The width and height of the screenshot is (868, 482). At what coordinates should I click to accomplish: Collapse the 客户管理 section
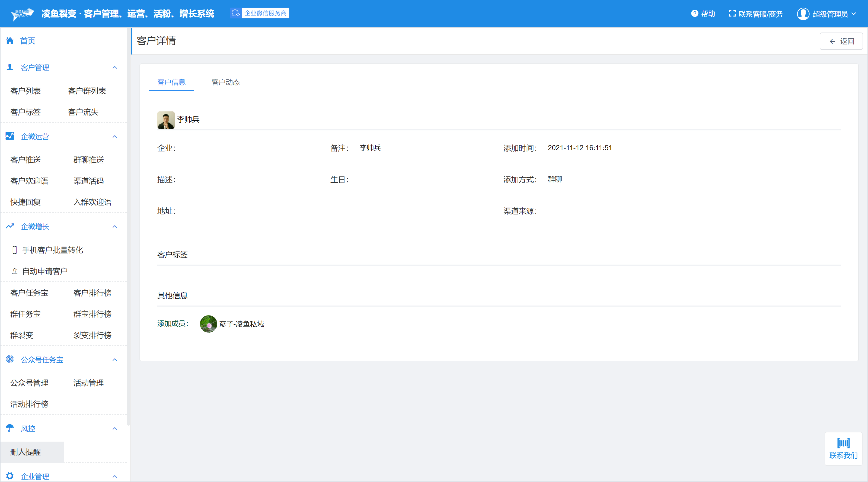[114, 67]
